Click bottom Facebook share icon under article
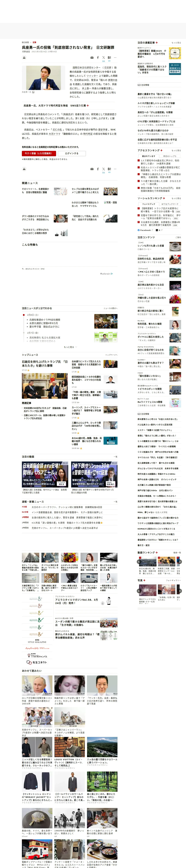The height and width of the screenshot is (868, 186). (x=98, y=169)
